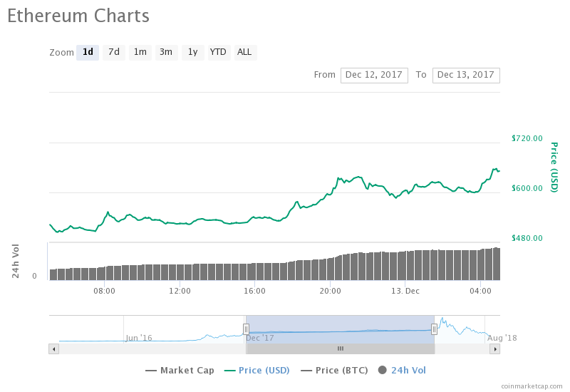Zoom chart to 1y

[192, 52]
